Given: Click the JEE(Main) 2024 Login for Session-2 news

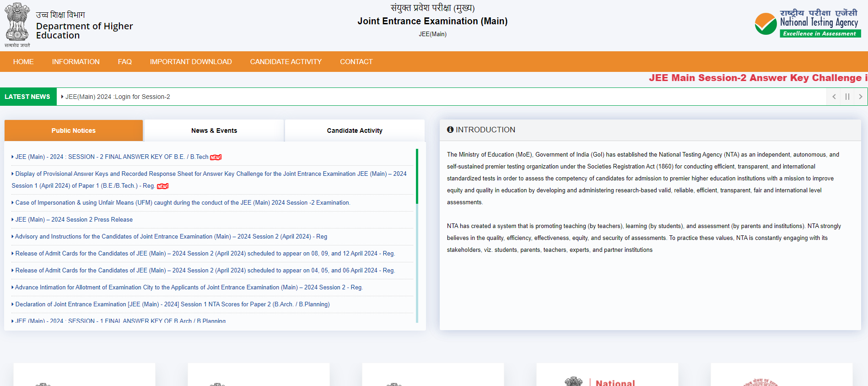Looking at the screenshot, I should point(118,97).
